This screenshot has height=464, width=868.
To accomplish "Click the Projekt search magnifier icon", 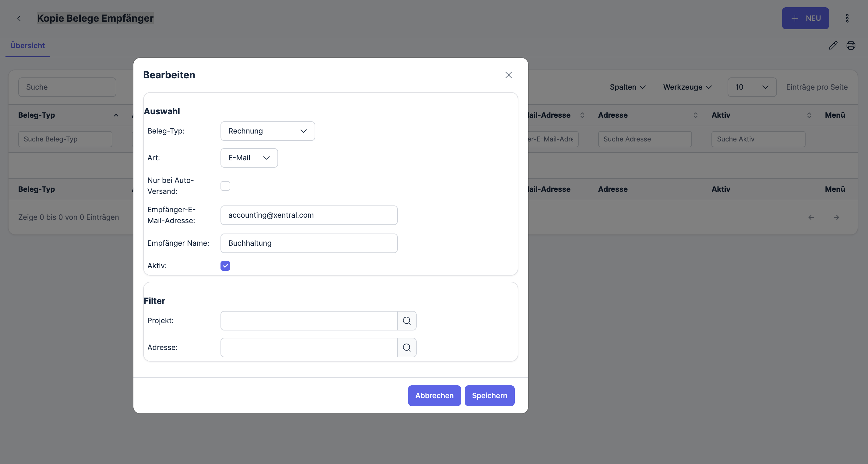I will [407, 321].
